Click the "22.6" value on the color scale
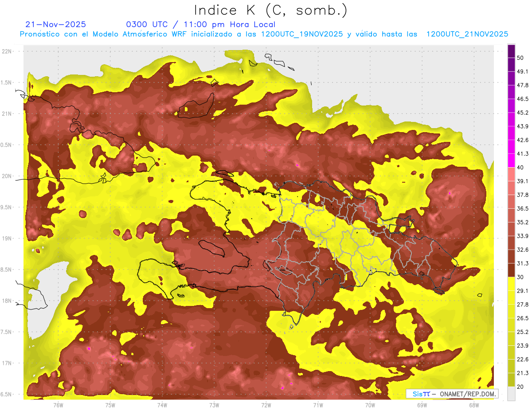 click(x=522, y=360)
